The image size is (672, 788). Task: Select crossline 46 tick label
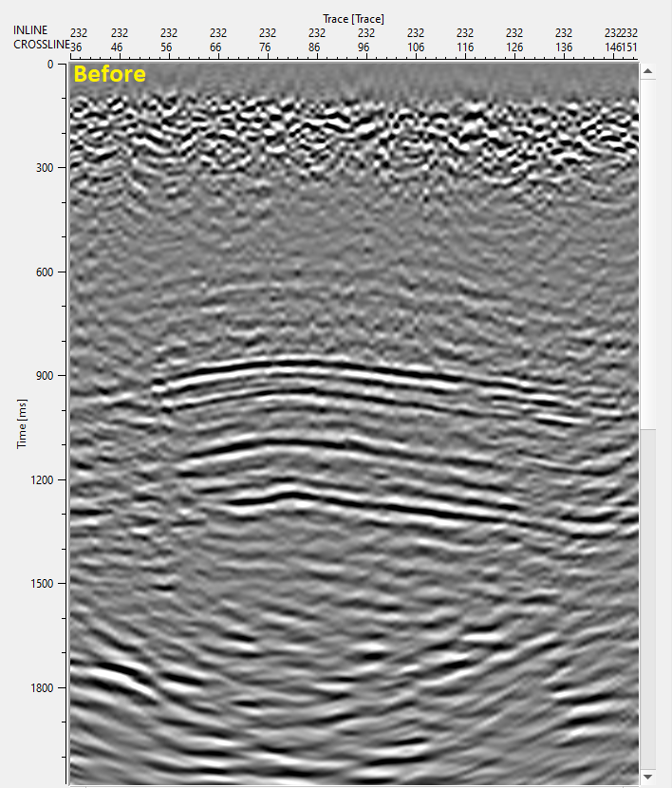[x=116, y=47]
